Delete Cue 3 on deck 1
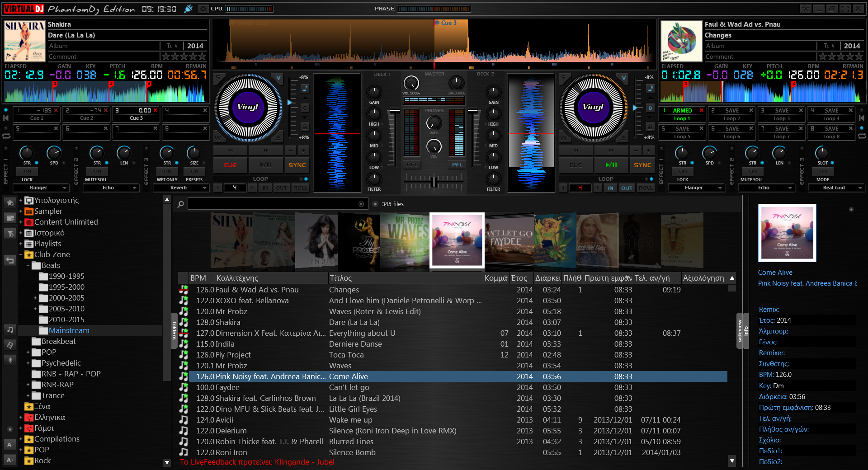Image resolution: width=868 pixels, height=470 pixels. pyautogui.click(x=156, y=110)
